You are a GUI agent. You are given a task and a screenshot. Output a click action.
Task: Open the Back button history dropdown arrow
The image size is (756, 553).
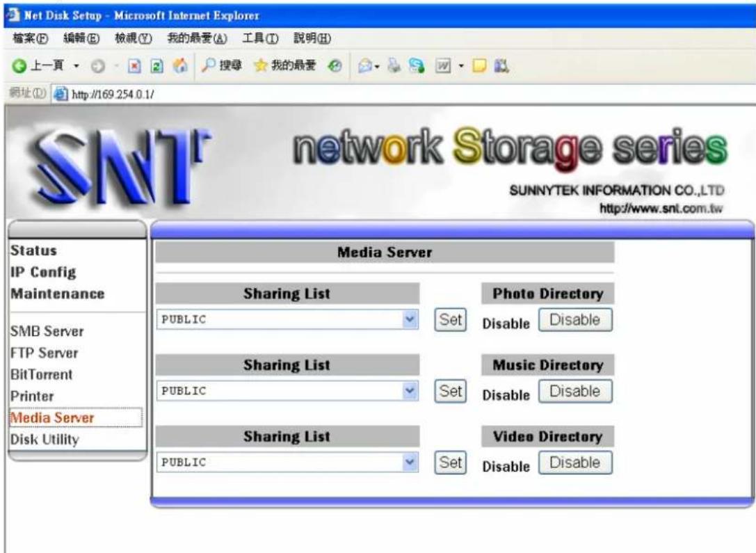coord(77,65)
